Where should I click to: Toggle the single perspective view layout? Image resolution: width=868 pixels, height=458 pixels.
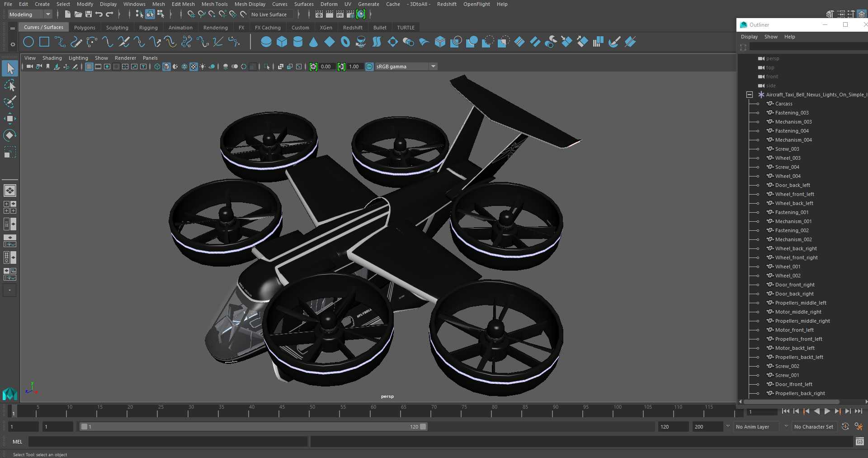tap(10, 191)
